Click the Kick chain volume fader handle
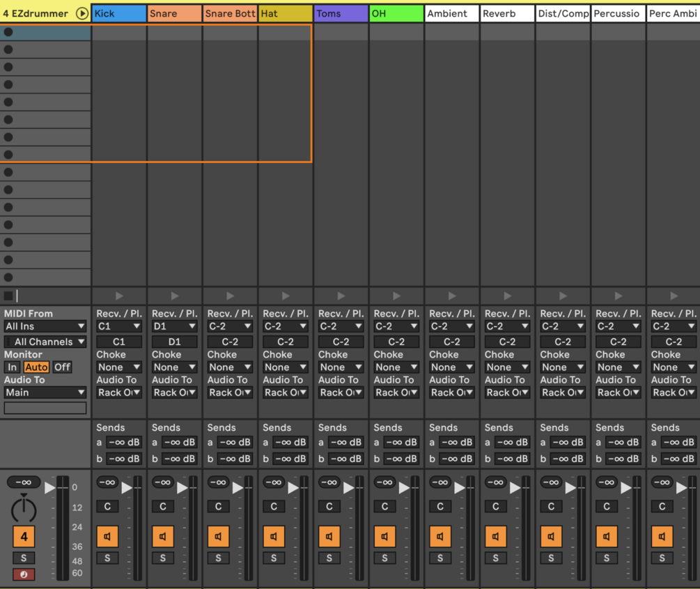700x589 pixels. point(127,487)
